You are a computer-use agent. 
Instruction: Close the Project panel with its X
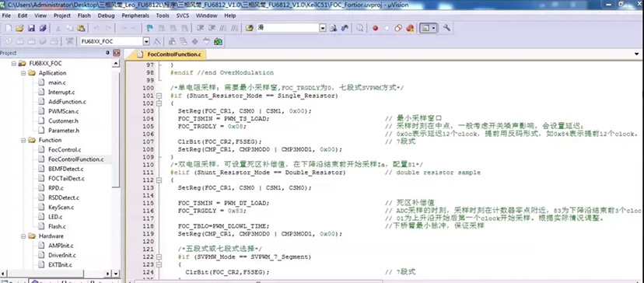point(116,53)
